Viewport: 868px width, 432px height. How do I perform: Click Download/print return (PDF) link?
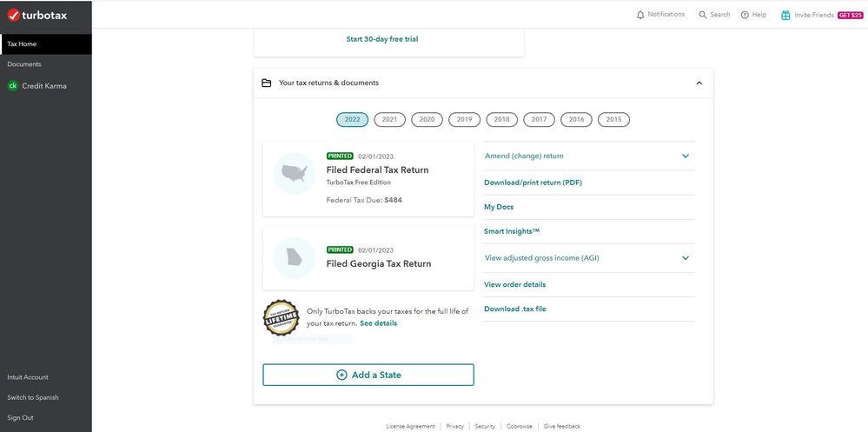[x=533, y=183]
